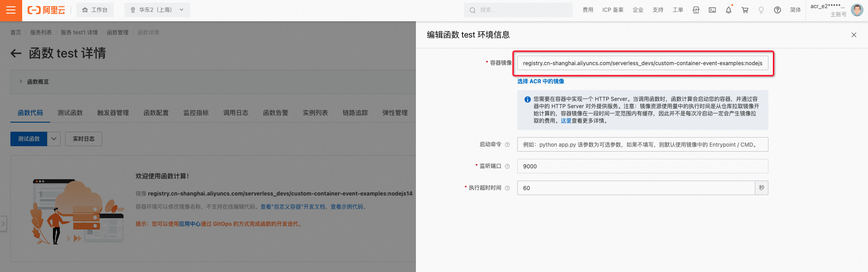Go to 服务列表 breadcrumb
The image size is (868, 272).
(x=41, y=33)
